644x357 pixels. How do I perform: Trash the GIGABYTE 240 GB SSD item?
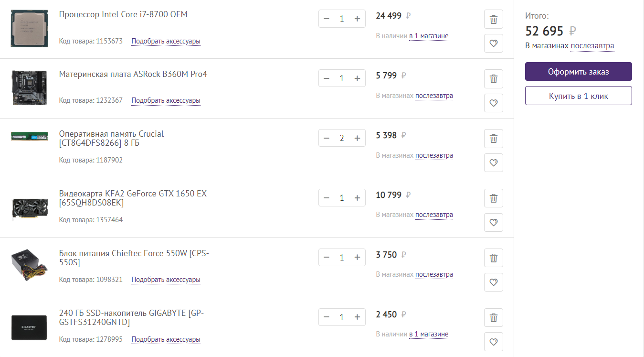493,317
